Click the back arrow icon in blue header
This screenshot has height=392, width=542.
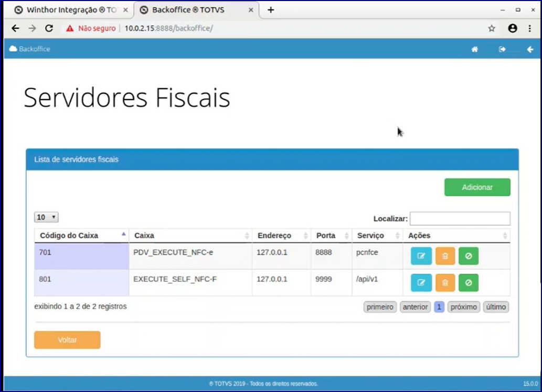pyautogui.click(x=529, y=49)
